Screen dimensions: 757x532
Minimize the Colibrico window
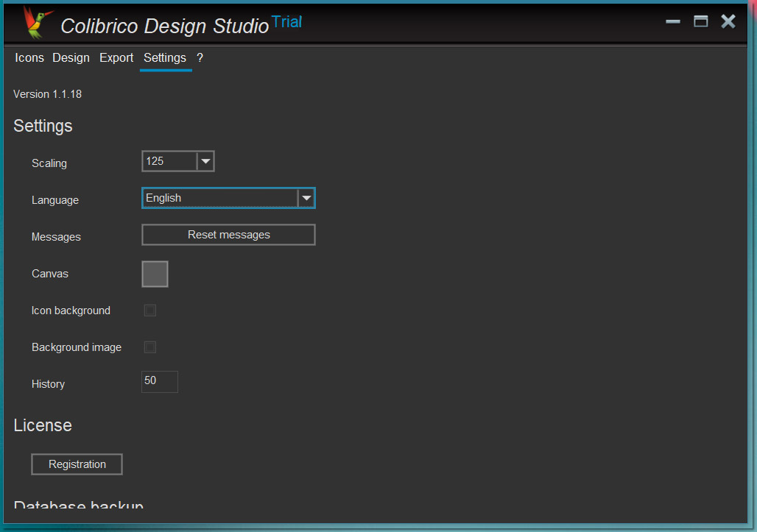coord(672,22)
